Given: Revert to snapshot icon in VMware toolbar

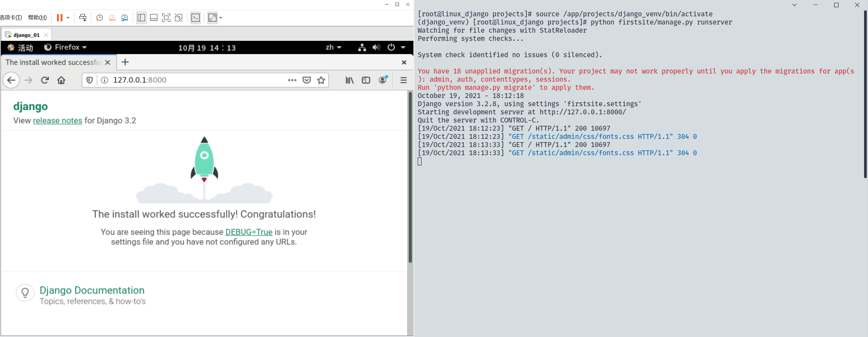Looking at the screenshot, I should [x=112, y=18].
